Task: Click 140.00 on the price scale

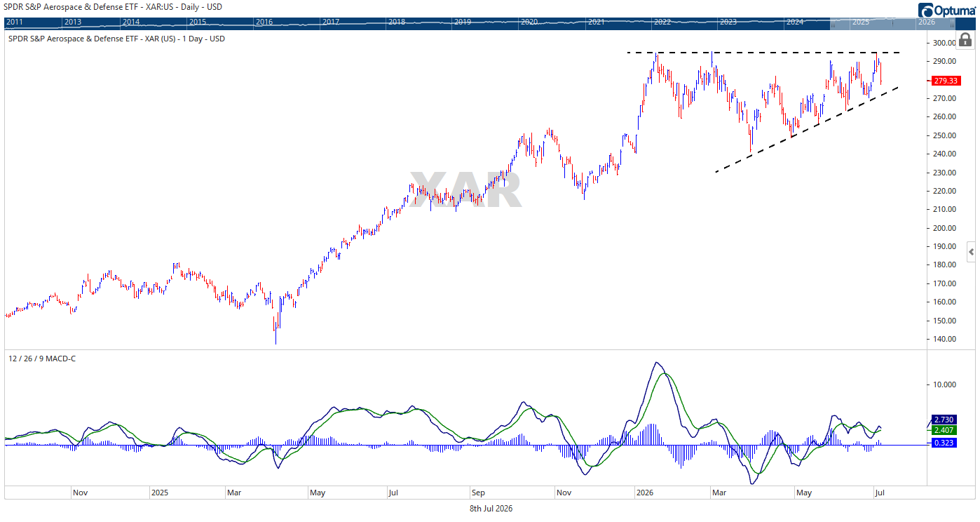Action: [x=945, y=340]
